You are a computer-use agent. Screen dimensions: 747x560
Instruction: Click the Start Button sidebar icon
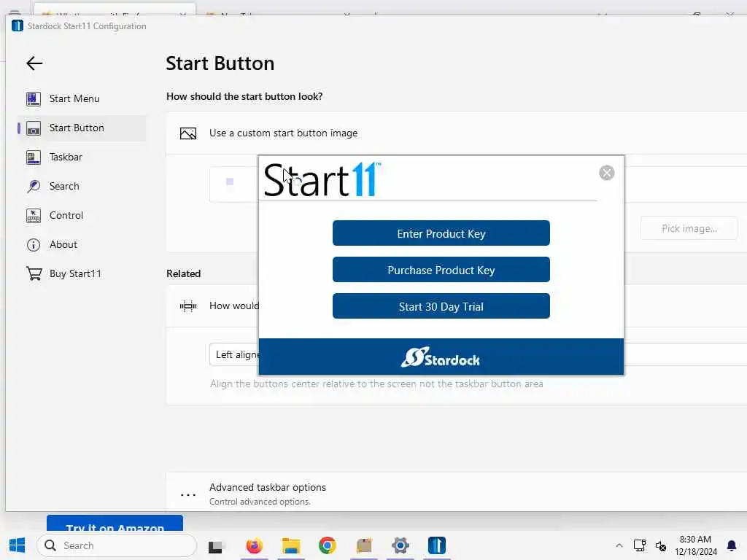(34, 128)
